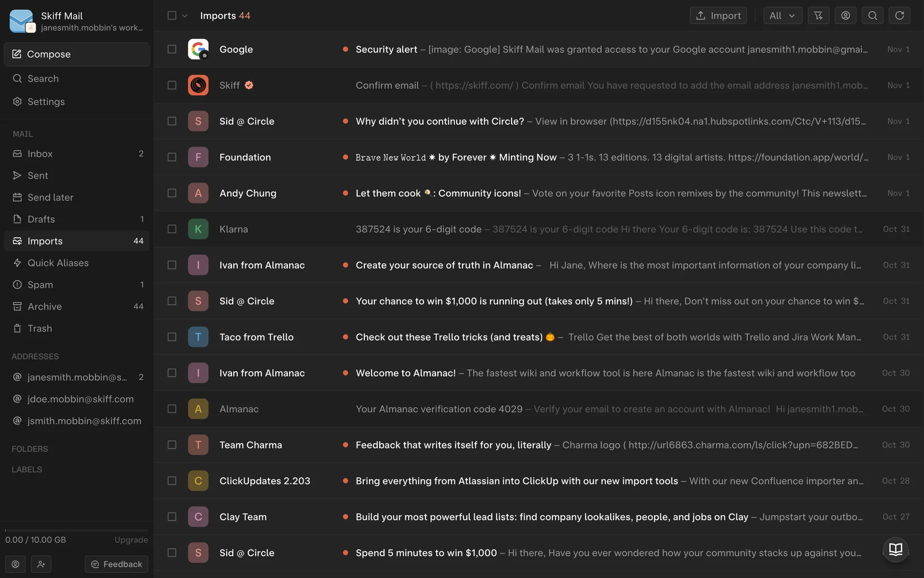Viewport: 924px width, 578px height.
Task: Click the Upgrade storage link
Action: tap(131, 540)
